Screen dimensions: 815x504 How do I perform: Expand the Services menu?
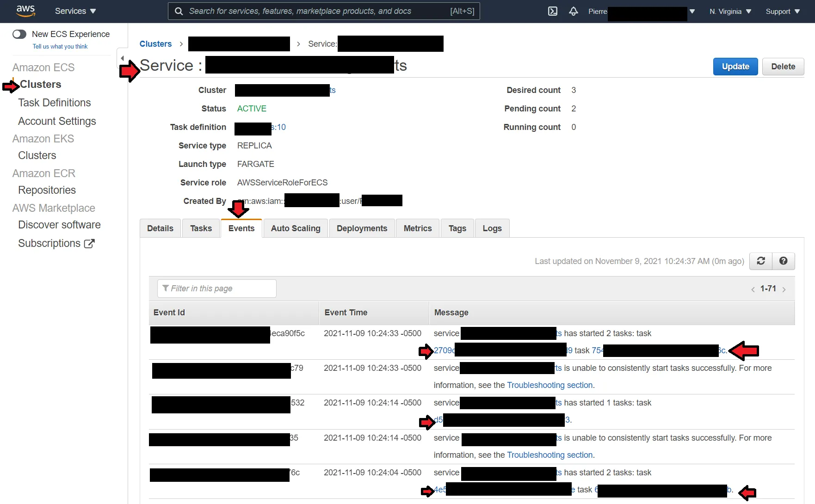(75, 11)
